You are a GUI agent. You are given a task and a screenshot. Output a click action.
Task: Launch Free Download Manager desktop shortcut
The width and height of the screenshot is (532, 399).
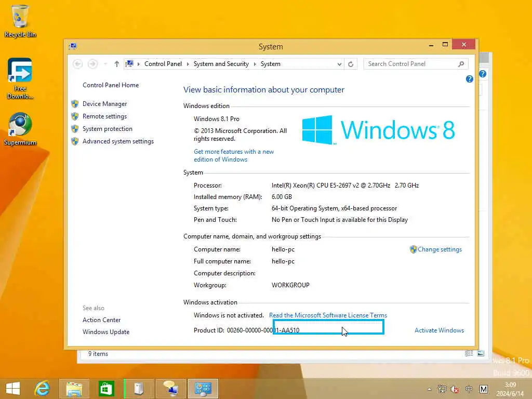click(20, 79)
